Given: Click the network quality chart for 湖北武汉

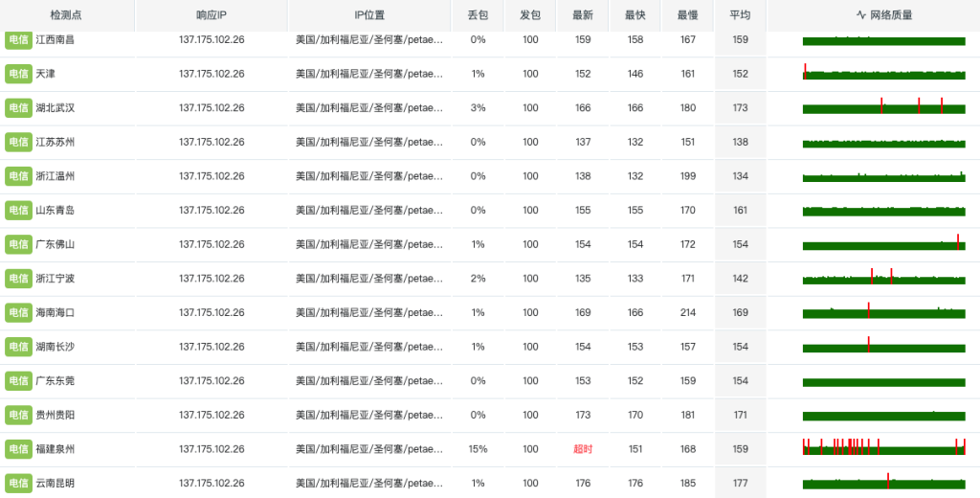Looking at the screenshot, I should coord(883,106).
